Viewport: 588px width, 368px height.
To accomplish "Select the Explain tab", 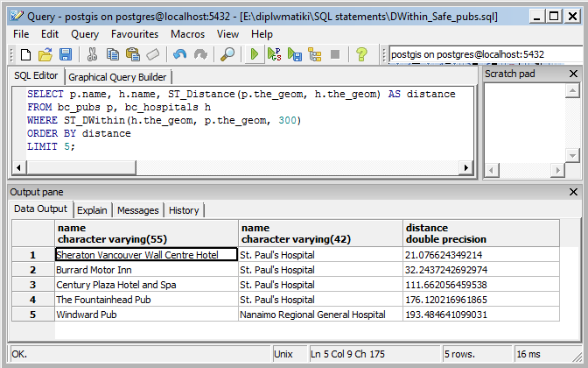I will (92, 210).
